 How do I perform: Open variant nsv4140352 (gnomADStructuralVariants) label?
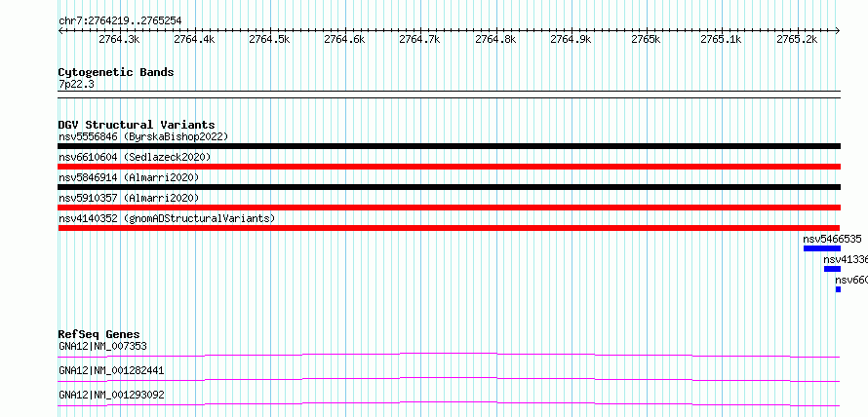pyautogui.click(x=167, y=218)
